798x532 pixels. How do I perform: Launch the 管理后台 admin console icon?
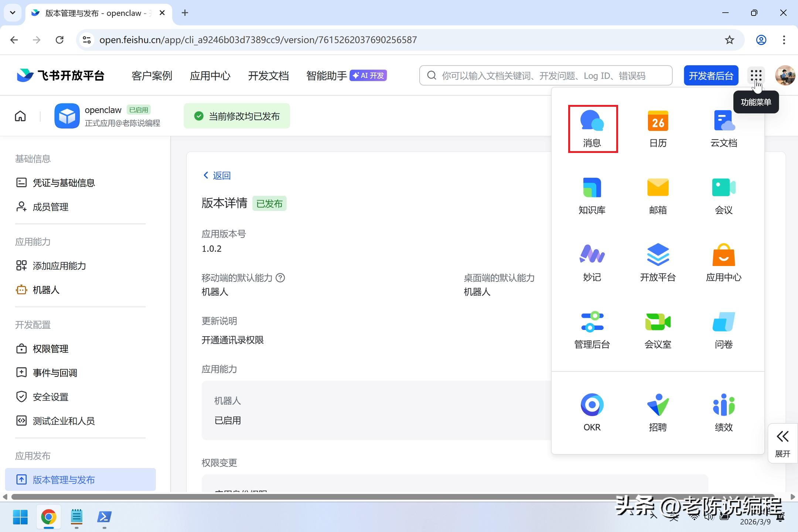(x=592, y=330)
